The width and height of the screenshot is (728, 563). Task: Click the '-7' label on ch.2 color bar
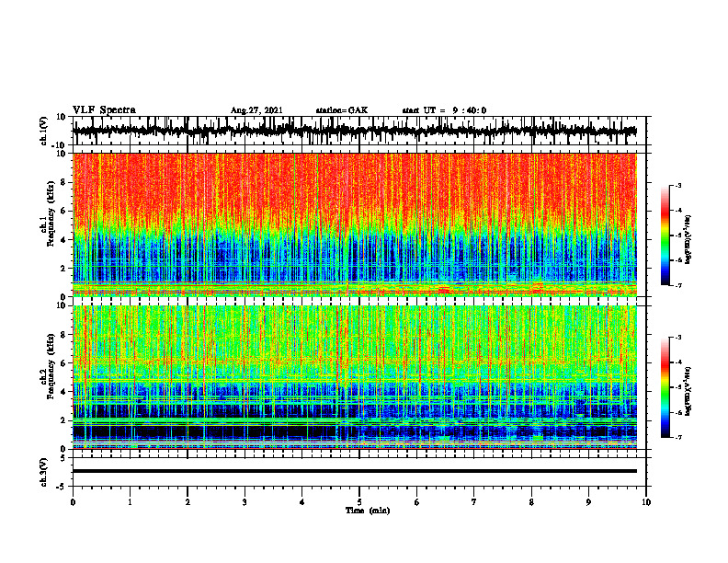click(x=678, y=438)
